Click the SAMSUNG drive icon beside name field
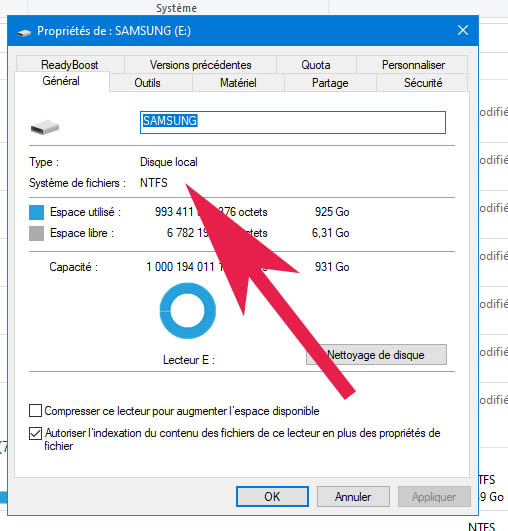 point(45,127)
